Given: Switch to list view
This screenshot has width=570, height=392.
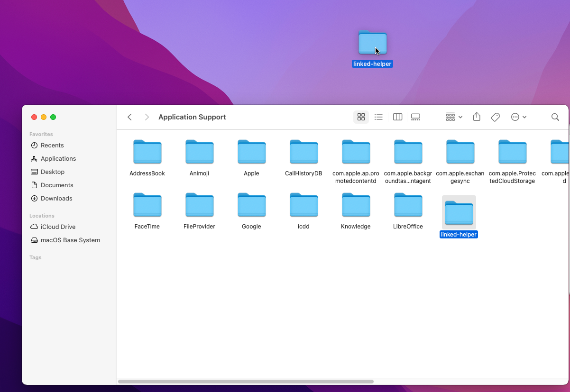Looking at the screenshot, I should pyautogui.click(x=378, y=117).
